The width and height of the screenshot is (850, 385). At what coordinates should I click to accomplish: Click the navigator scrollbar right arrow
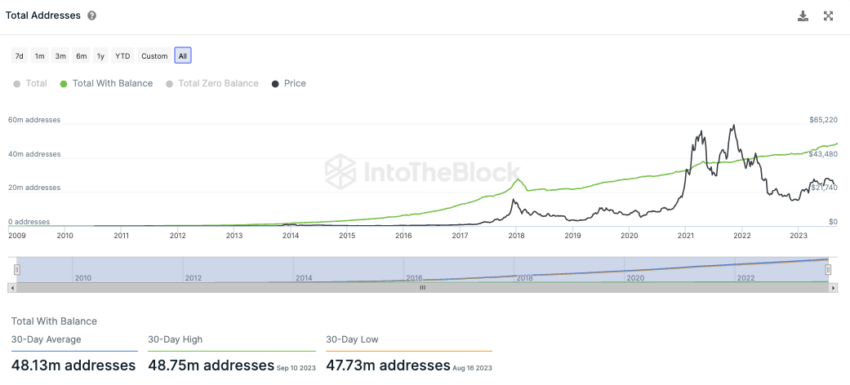pos(834,288)
